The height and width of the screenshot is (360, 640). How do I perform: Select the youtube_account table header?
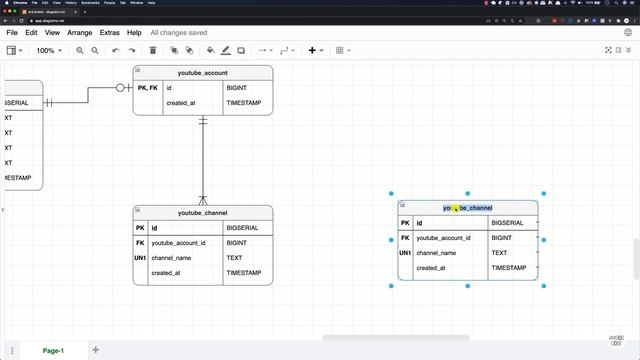[x=203, y=73]
